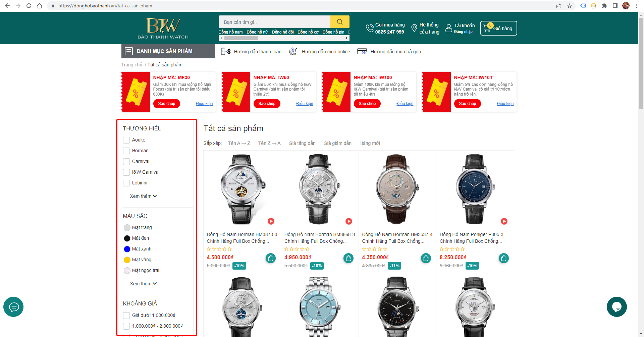The width and height of the screenshot is (644, 337).
Task: Expand Xem thêm under Màu sắc
Action: 143,284
